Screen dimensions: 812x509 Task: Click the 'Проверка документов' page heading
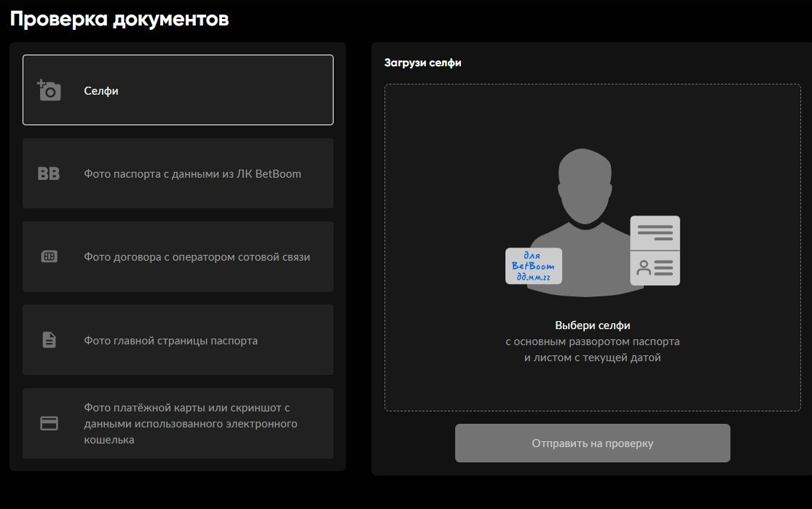(119, 20)
